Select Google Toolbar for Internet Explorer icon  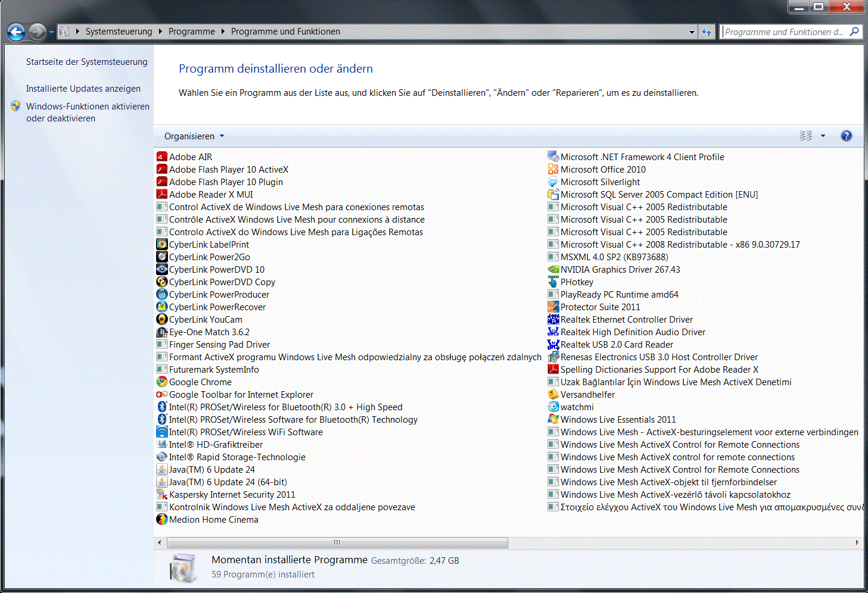(161, 394)
